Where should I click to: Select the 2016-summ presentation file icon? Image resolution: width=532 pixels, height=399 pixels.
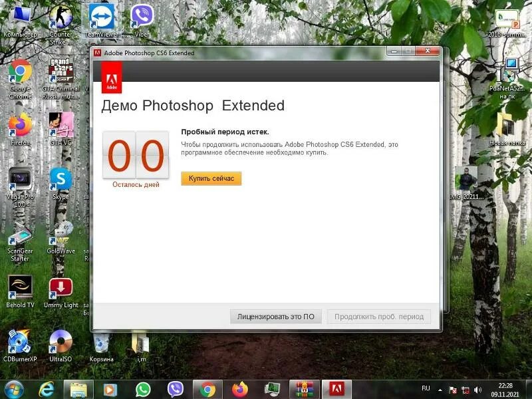[x=507, y=23]
